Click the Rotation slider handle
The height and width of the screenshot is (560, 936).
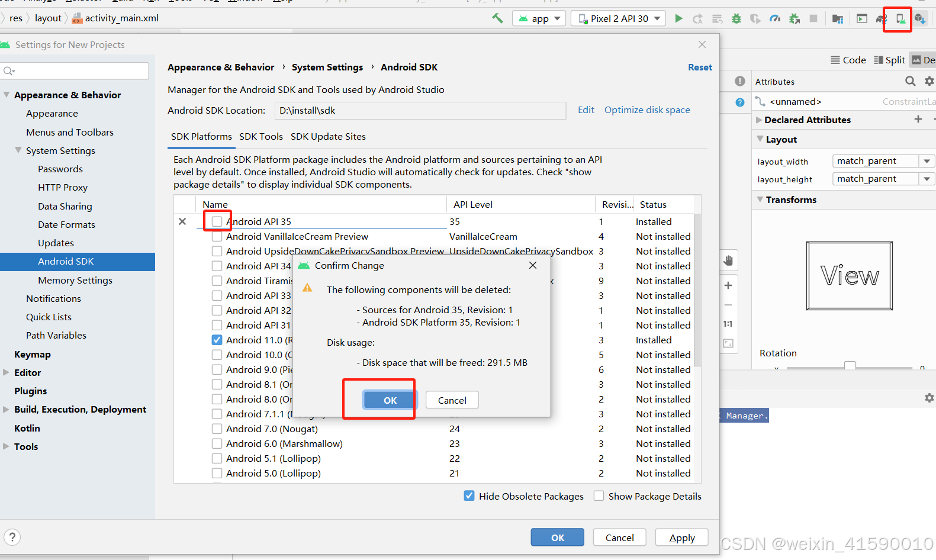pyautogui.click(x=850, y=365)
